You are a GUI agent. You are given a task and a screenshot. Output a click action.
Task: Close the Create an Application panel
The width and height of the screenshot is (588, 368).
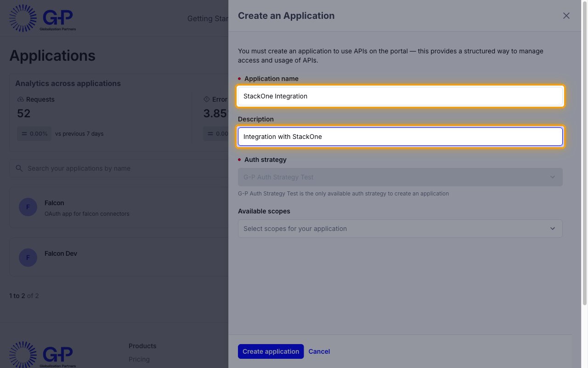click(x=566, y=16)
